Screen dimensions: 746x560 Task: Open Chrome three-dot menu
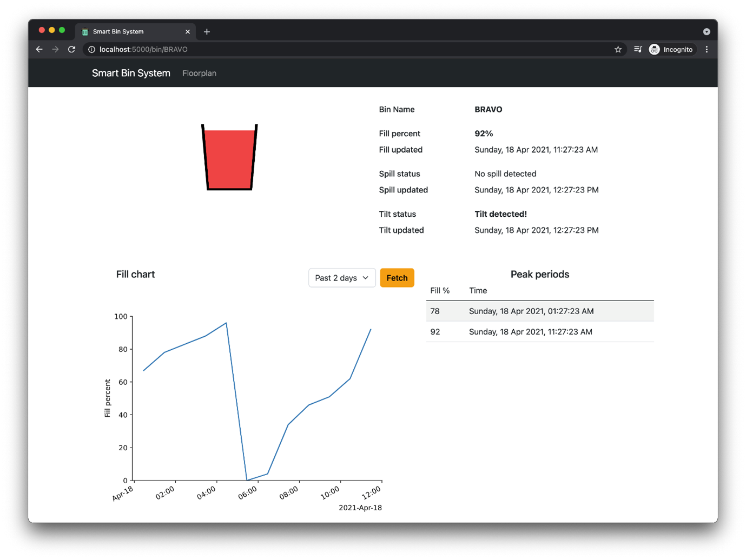[707, 49]
